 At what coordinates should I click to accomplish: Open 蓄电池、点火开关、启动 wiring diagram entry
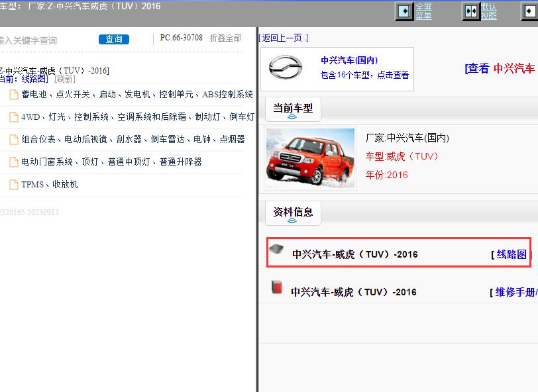[x=137, y=94]
